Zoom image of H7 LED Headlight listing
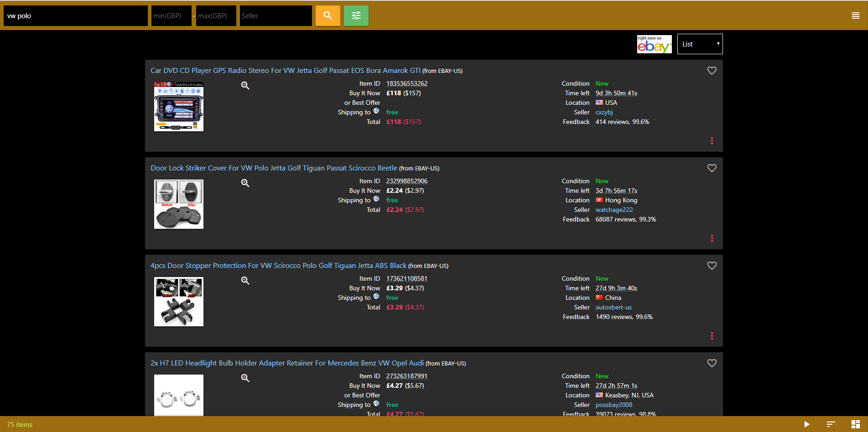The image size is (868, 432). [245, 378]
